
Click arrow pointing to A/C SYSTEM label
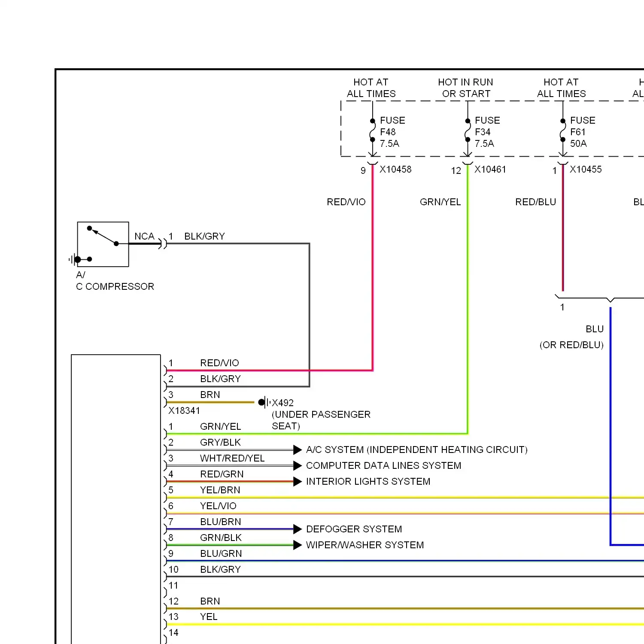click(x=298, y=450)
